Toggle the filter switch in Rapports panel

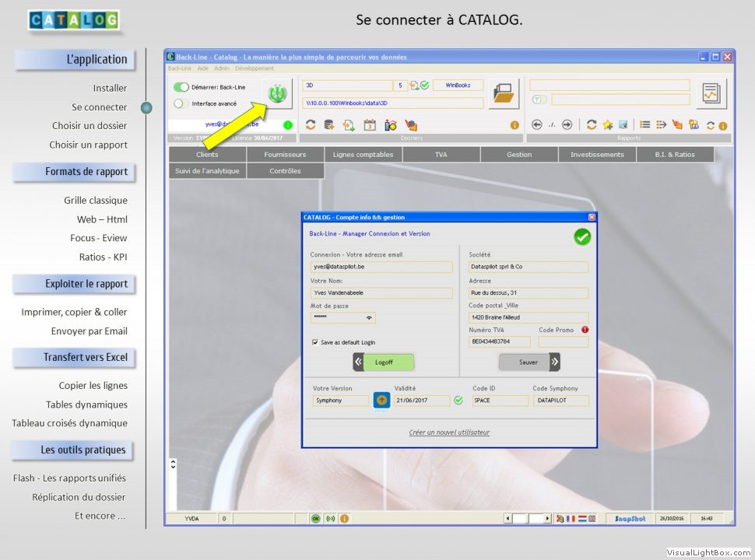pos(539,100)
